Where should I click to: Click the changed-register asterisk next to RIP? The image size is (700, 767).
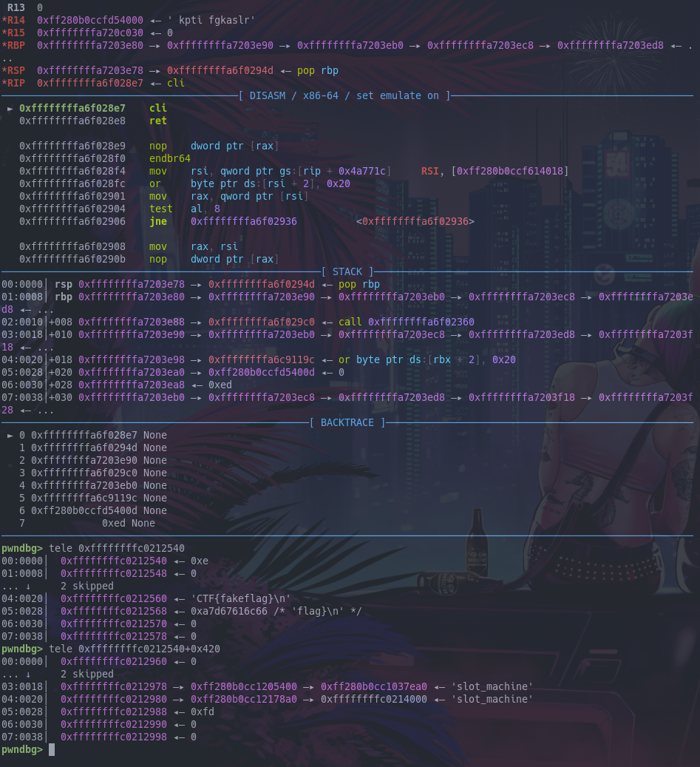coord(4,83)
